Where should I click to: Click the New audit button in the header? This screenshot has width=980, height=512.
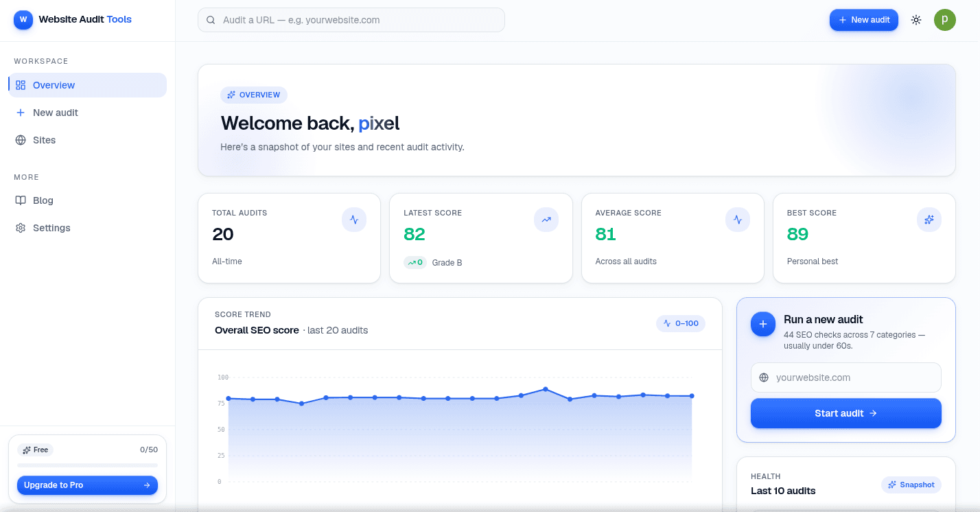point(864,20)
